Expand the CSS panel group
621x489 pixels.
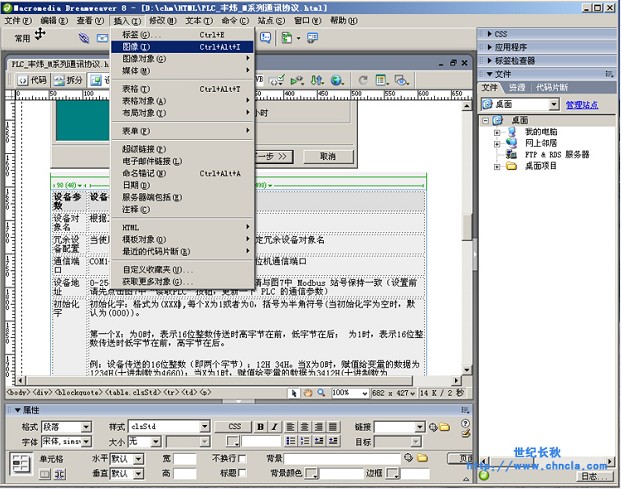pyautogui.click(x=490, y=34)
